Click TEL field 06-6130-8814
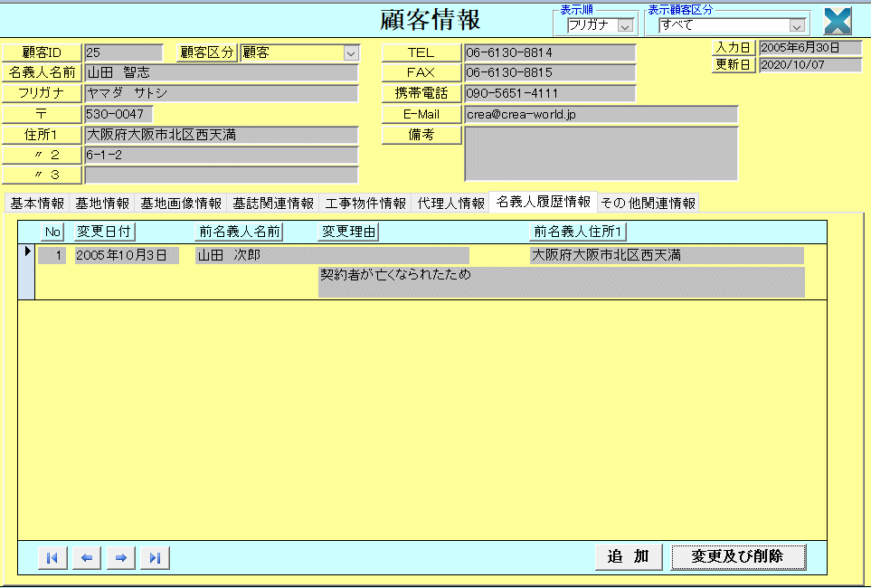Screen dimensions: 871x588 tap(550, 52)
